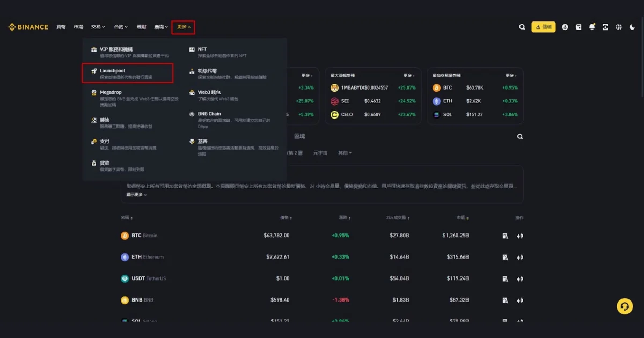Click the customer support headset button
The width and height of the screenshot is (644, 338).
625,306
